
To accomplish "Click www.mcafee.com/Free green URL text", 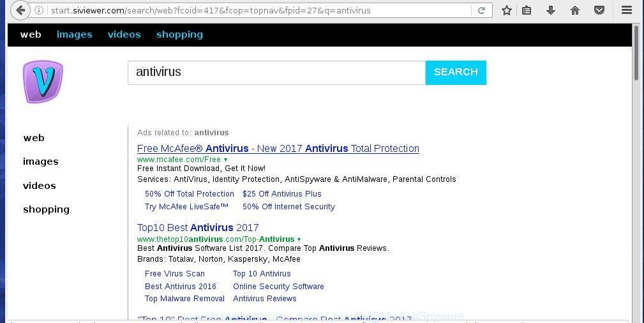I will (179, 160).
